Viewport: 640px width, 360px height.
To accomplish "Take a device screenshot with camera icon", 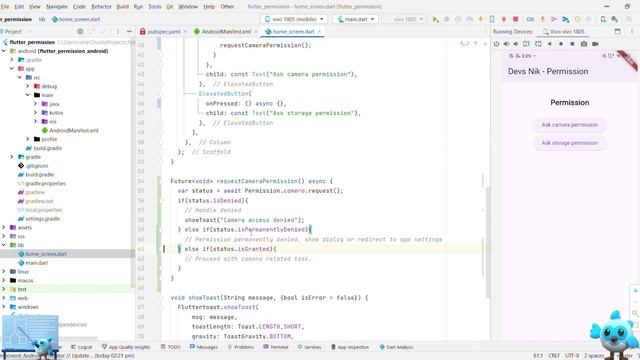I will point(584,44).
